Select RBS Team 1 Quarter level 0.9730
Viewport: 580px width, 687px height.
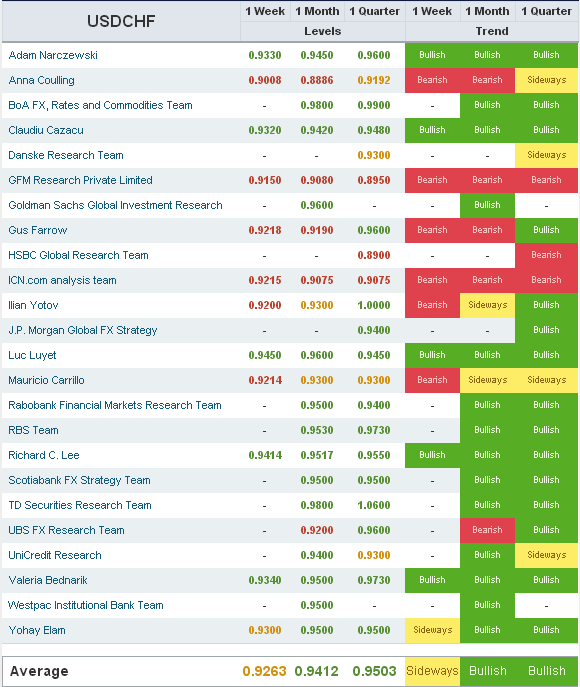[374, 430]
